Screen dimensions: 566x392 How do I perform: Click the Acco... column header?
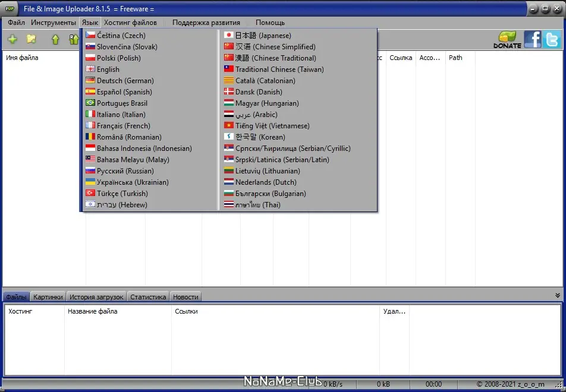[430, 58]
